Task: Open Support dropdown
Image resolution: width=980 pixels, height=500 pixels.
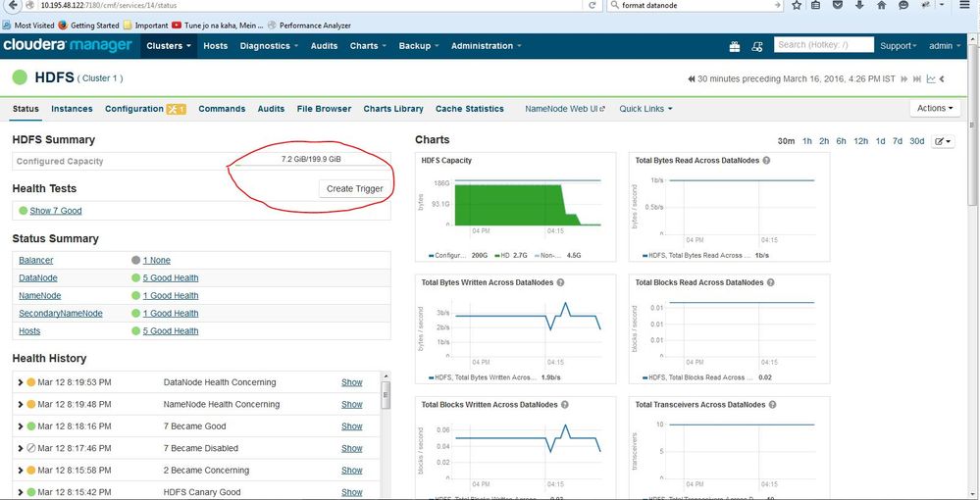Action: (899, 46)
